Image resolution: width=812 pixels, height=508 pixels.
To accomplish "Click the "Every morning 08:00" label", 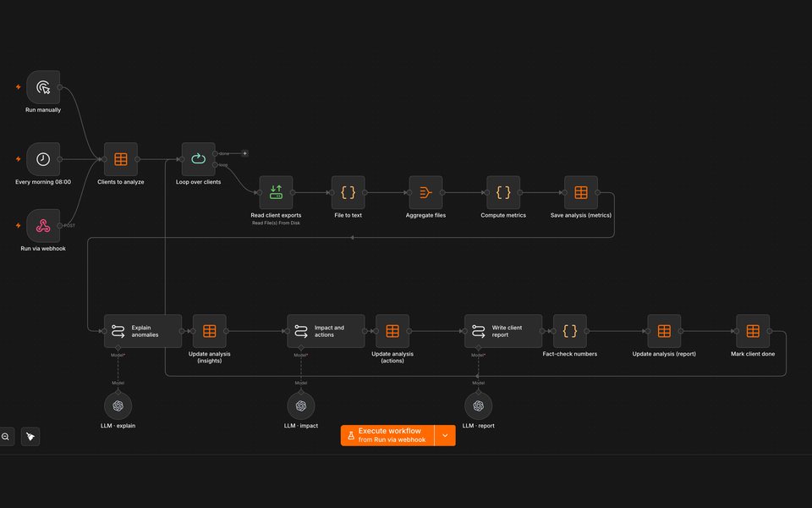I will coord(43,182).
